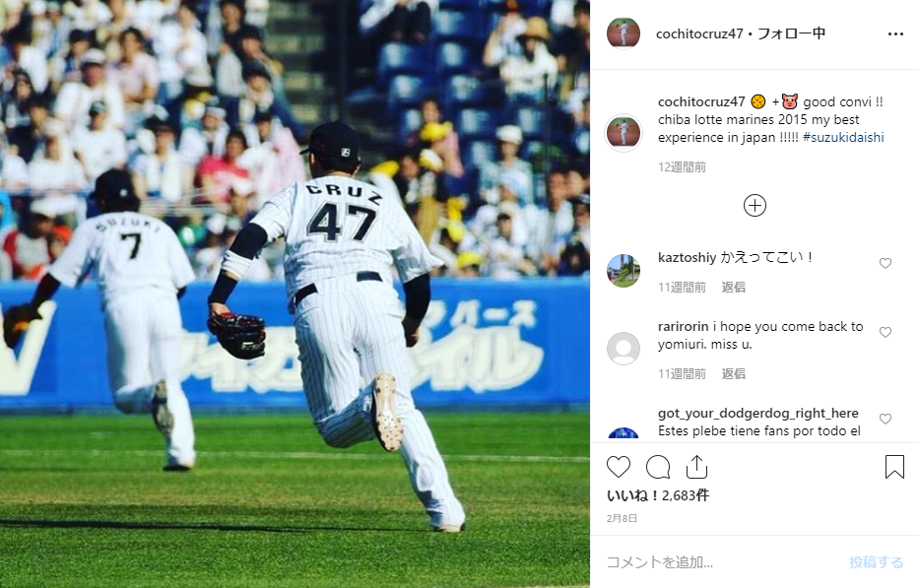Open rarirorin's default avatar icon
Image resolution: width=919 pixels, height=588 pixels.
[x=624, y=349]
